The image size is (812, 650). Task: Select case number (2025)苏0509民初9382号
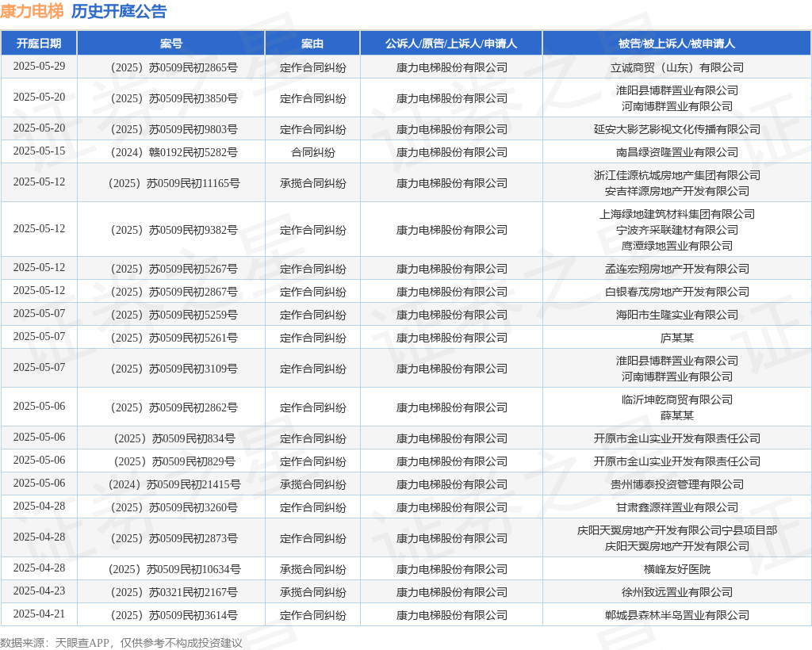[174, 230]
